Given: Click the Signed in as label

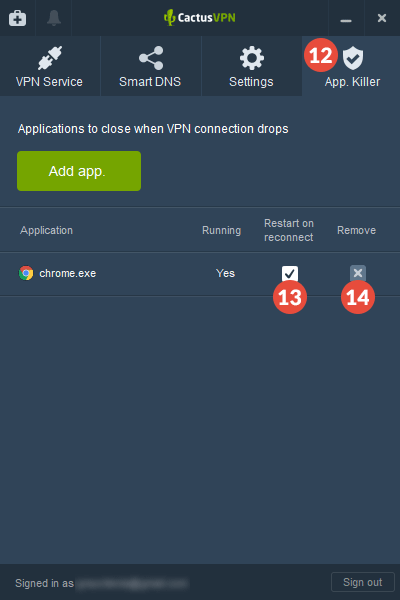Looking at the screenshot, I should coord(44,583).
